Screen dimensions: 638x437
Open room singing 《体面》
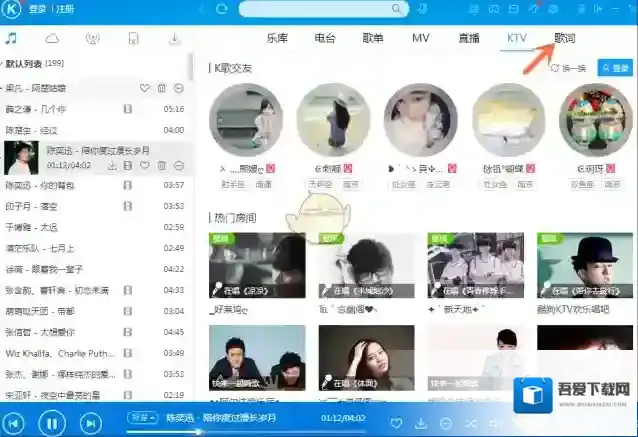(367, 358)
